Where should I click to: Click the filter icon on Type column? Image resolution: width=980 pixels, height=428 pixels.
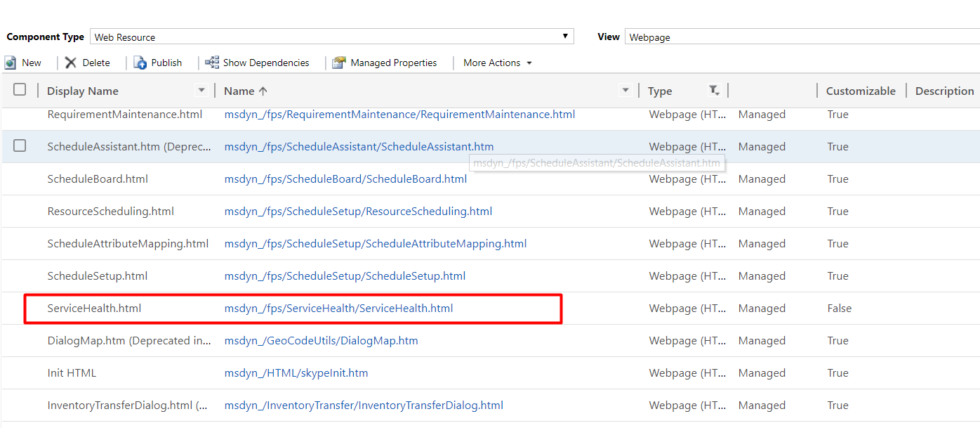[x=714, y=90]
